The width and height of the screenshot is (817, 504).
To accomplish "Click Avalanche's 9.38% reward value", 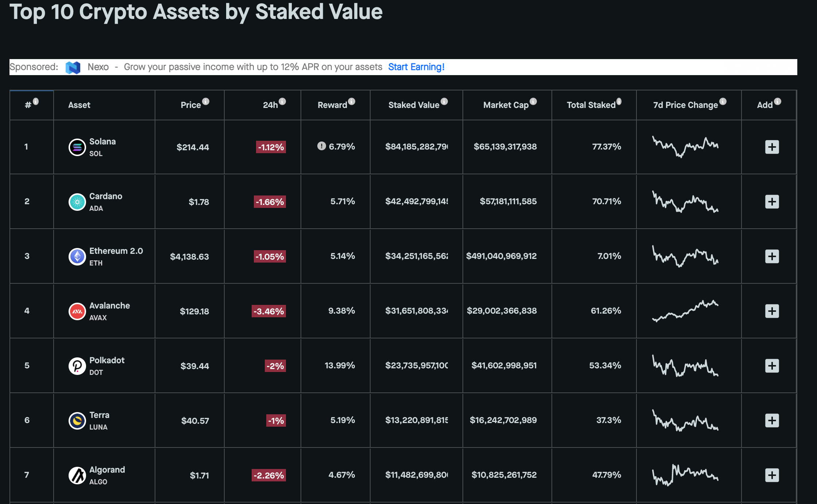I will point(341,311).
